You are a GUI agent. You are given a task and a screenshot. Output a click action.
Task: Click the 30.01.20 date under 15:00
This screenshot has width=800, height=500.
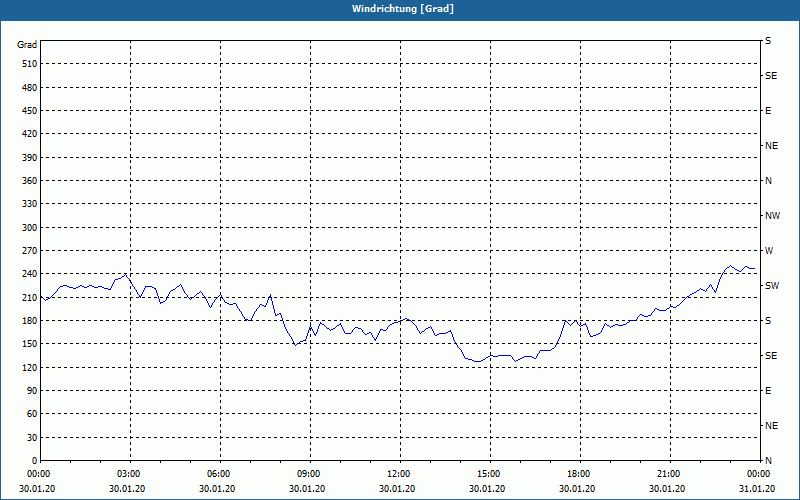tap(487, 489)
